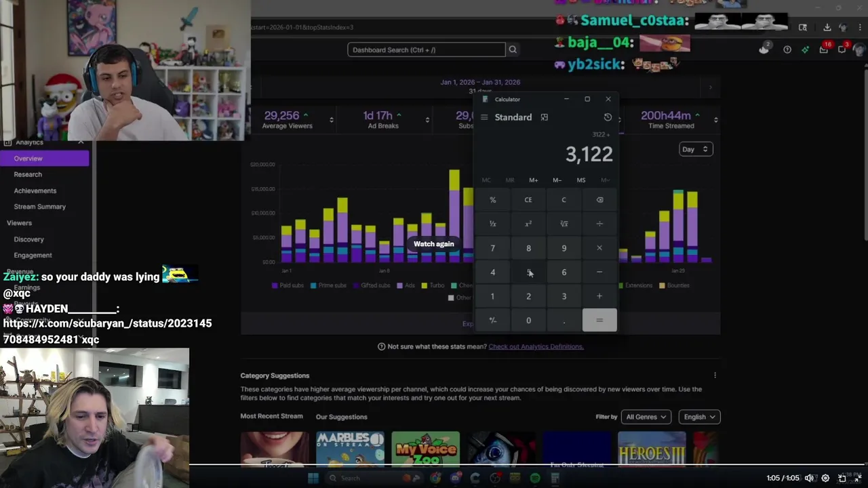Click the decimal point key

pyautogui.click(x=564, y=321)
